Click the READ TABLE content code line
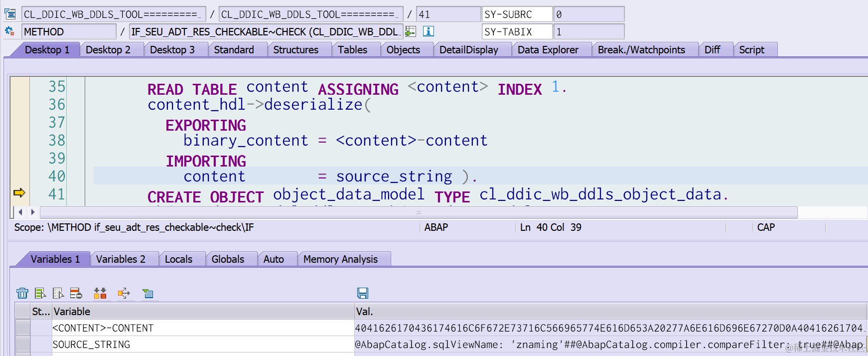Viewport: 868px width, 356px height. coord(357,87)
